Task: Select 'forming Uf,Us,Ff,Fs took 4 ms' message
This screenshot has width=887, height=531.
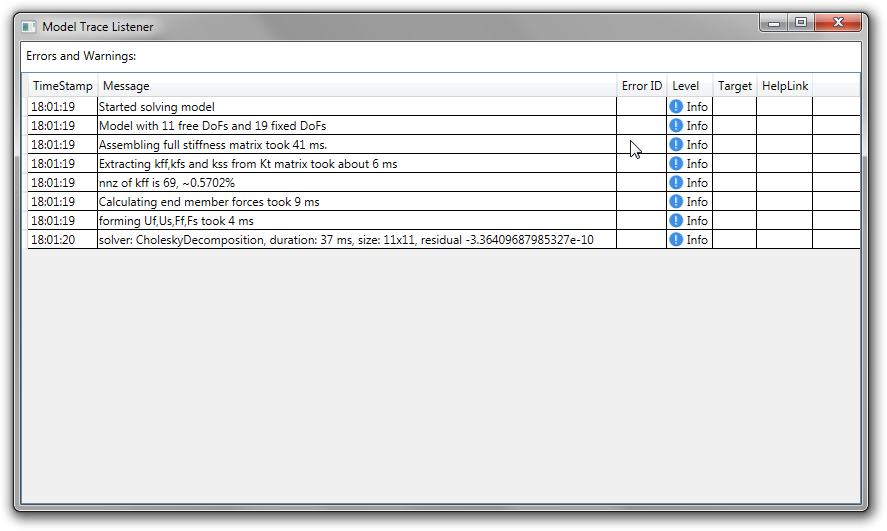Action: point(176,221)
